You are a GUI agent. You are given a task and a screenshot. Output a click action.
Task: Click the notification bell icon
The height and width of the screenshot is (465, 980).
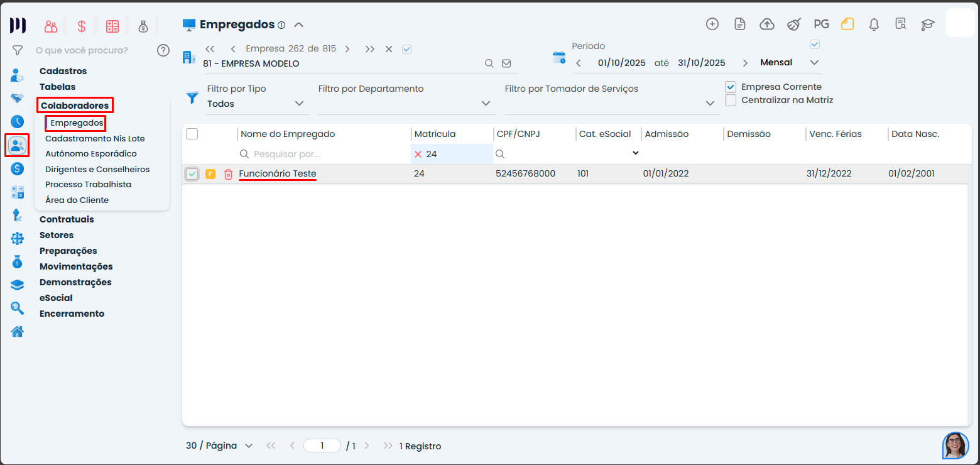click(x=874, y=25)
